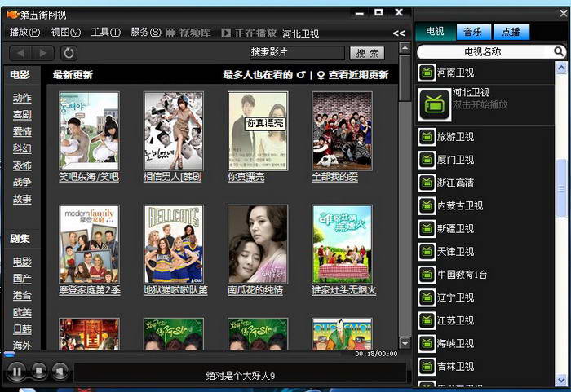This screenshot has width=571, height=392.
Task: Open the 恐怖 movie category
Action: [x=22, y=165]
